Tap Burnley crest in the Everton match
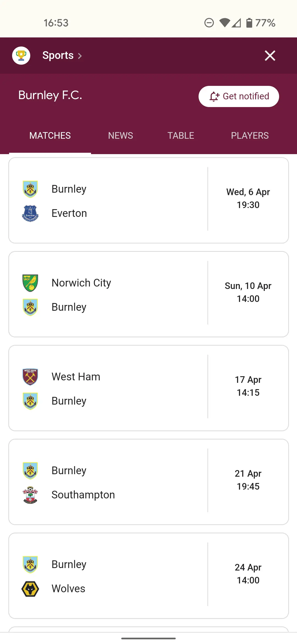This screenshot has height=644, width=297. (x=30, y=189)
